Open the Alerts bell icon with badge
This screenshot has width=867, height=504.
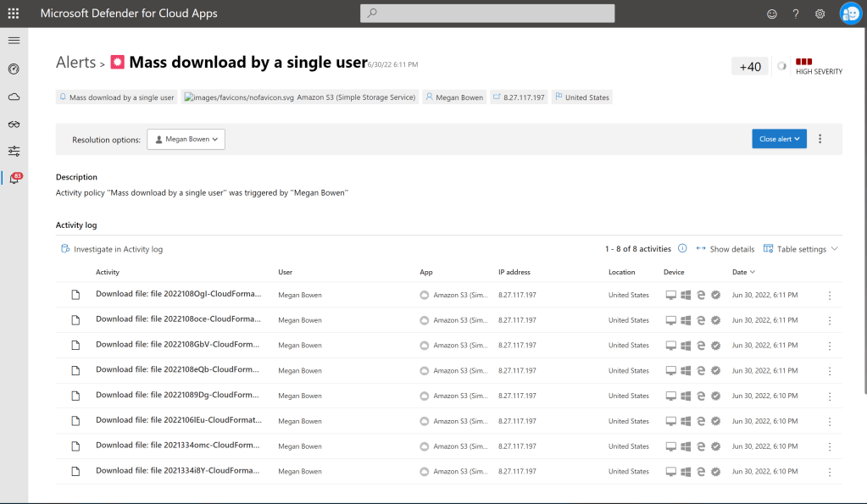pos(14,179)
